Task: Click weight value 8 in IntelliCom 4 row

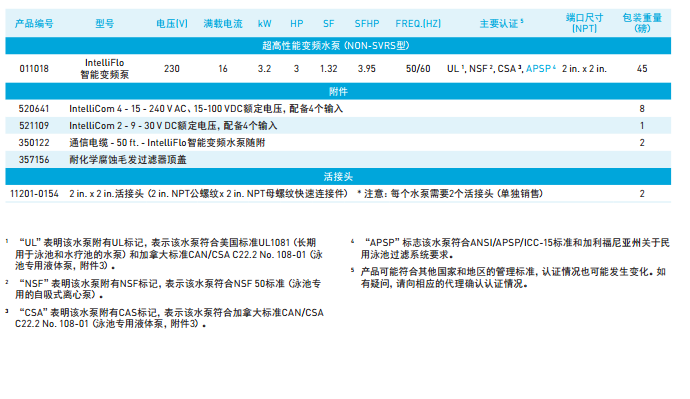Action: (x=642, y=109)
